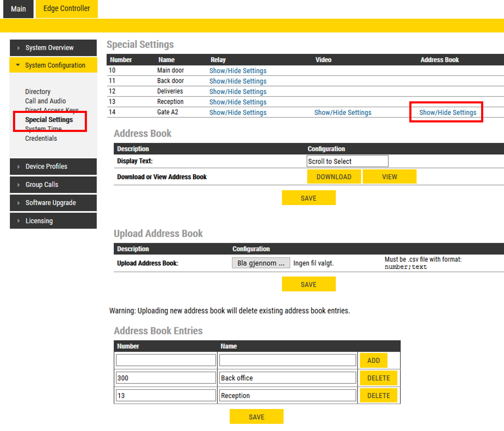This screenshot has height=431, width=504.
Task: Switch to the Main tab
Action: point(18,9)
